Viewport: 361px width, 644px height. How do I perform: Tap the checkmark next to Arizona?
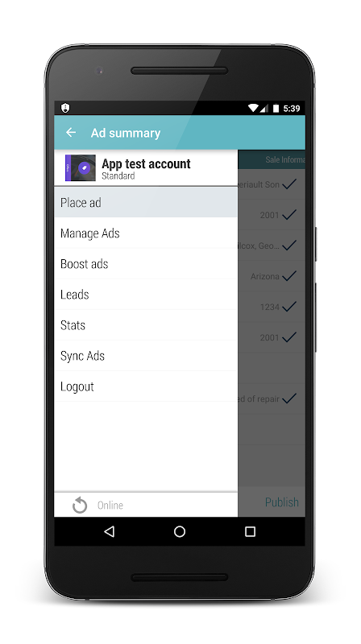pos(289,276)
